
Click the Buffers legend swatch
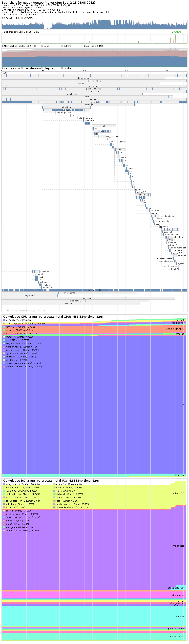pos(62,46)
